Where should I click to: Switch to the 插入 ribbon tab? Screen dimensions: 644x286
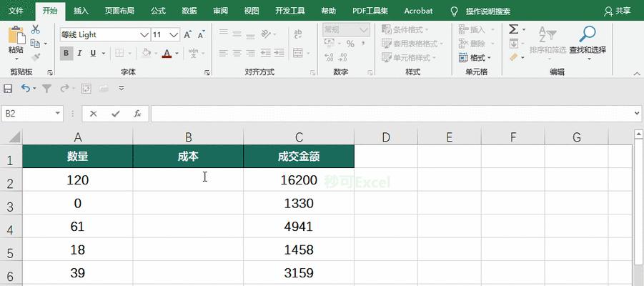[81, 11]
